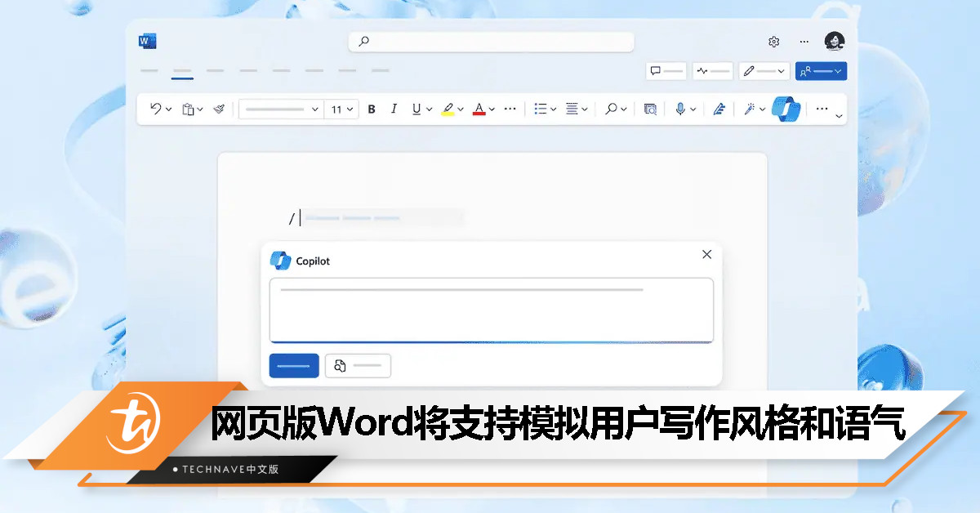This screenshot has width=980, height=513.
Task: Open the title bar ellipsis menu
Action: click(x=804, y=42)
